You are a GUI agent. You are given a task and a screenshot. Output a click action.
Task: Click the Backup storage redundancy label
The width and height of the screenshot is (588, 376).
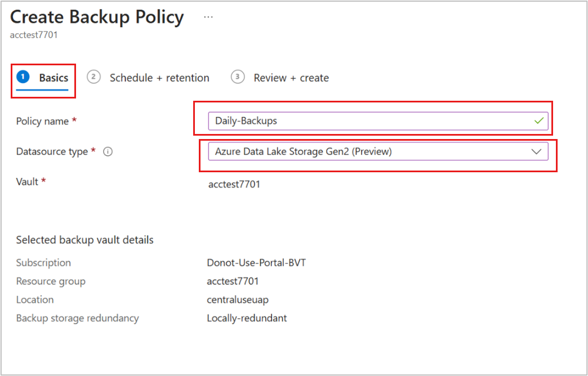click(77, 318)
